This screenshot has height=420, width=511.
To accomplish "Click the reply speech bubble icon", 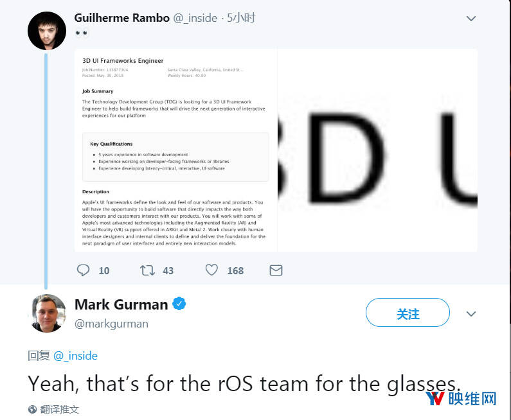I will 83,270.
